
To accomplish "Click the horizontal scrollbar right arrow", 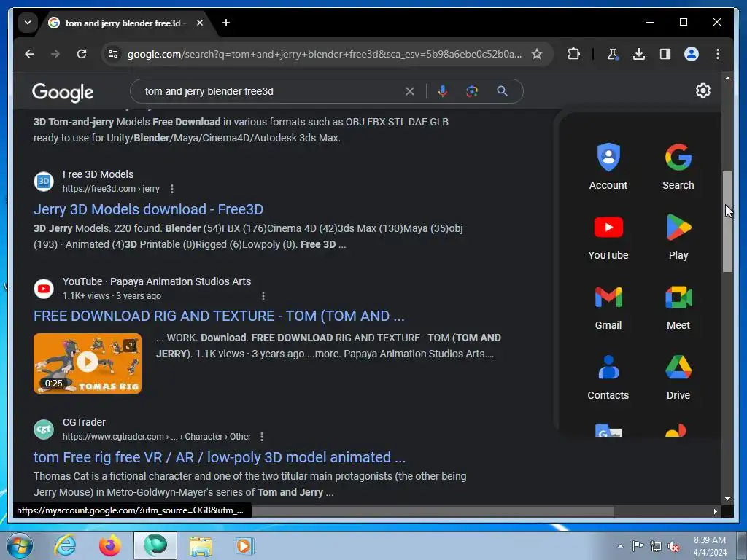I will (x=715, y=511).
